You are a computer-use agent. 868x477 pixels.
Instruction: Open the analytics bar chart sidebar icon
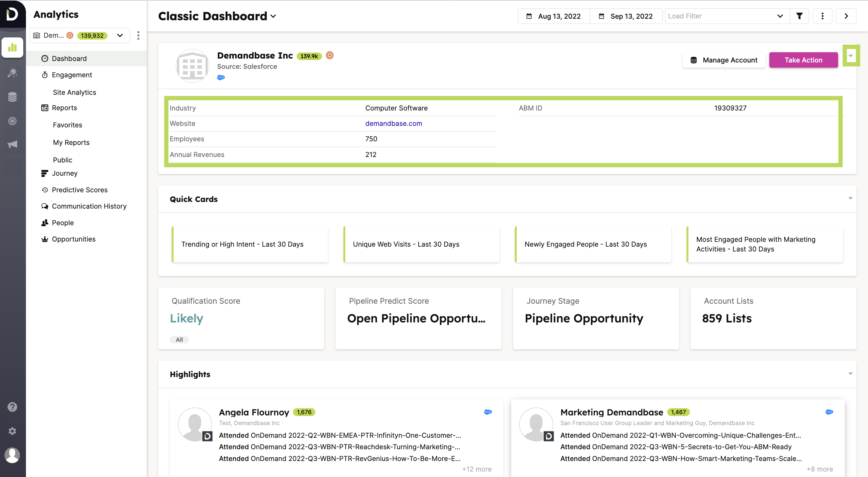coord(12,47)
